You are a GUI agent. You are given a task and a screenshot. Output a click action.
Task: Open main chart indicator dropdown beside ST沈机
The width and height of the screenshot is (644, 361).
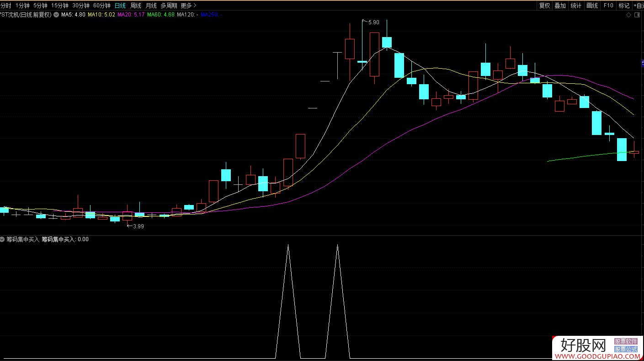point(56,15)
